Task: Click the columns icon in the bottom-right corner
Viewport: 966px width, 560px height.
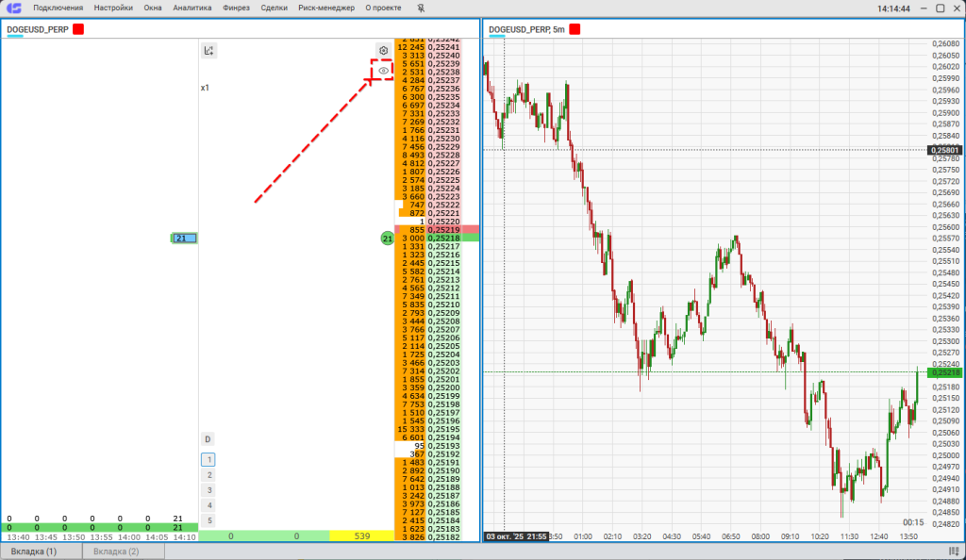Action: (x=952, y=551)
